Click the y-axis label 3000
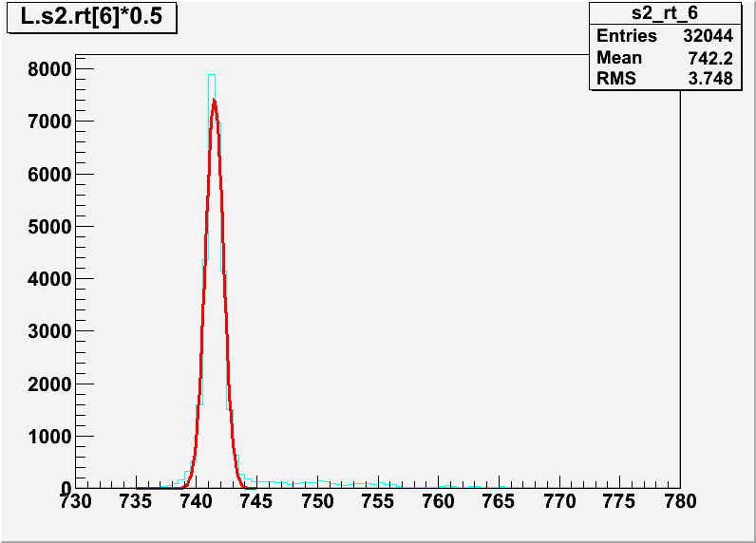 (x=49, y=331)
